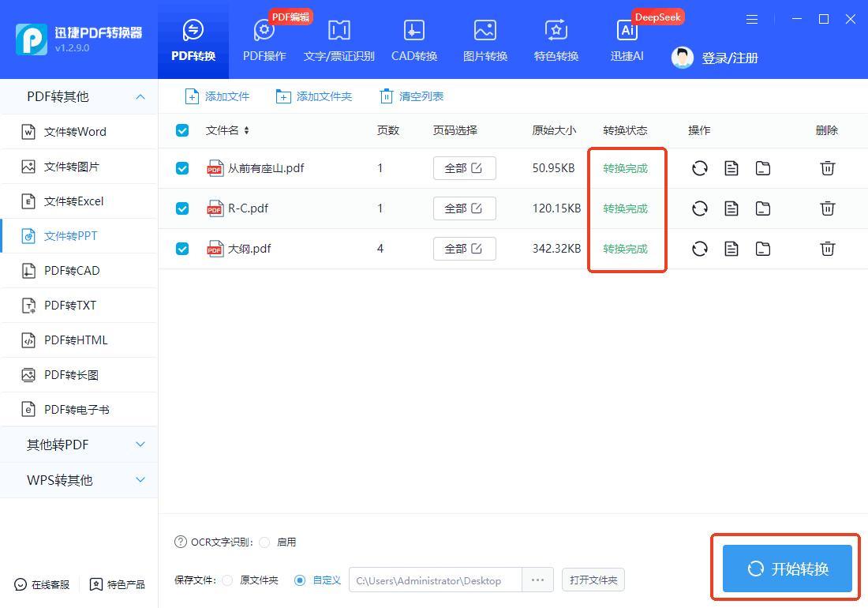
Task: Select 文件转Word in the sidebar
Action: pos(75,132)
